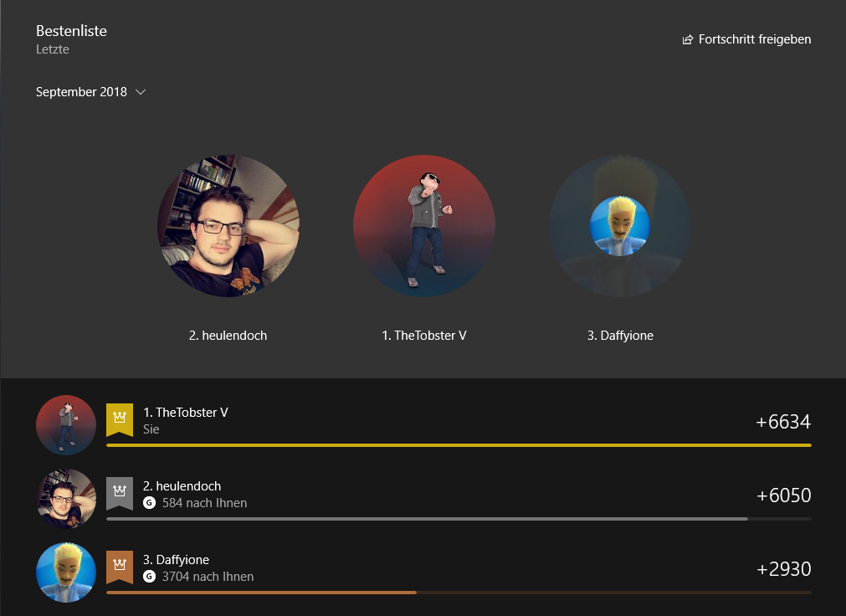Click the gold progress bar under TheTobster V
The height and width of the screenshot is (616, 846).
[459, 445]
